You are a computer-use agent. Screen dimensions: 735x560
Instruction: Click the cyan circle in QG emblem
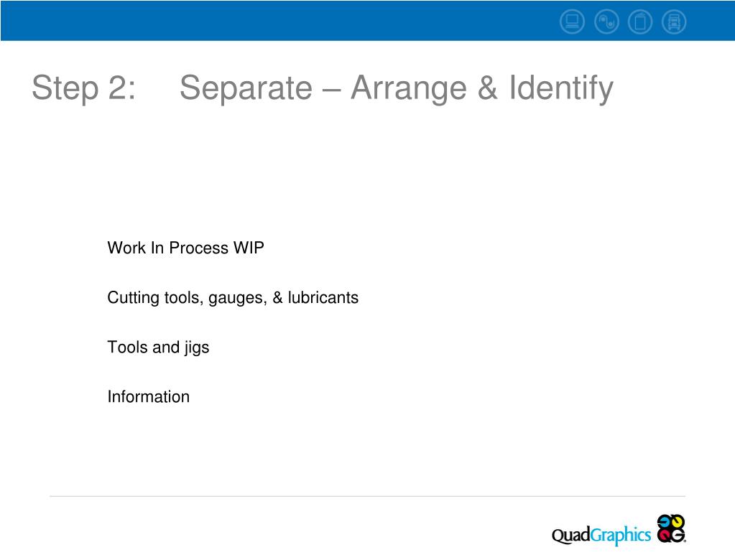point(664,521)
